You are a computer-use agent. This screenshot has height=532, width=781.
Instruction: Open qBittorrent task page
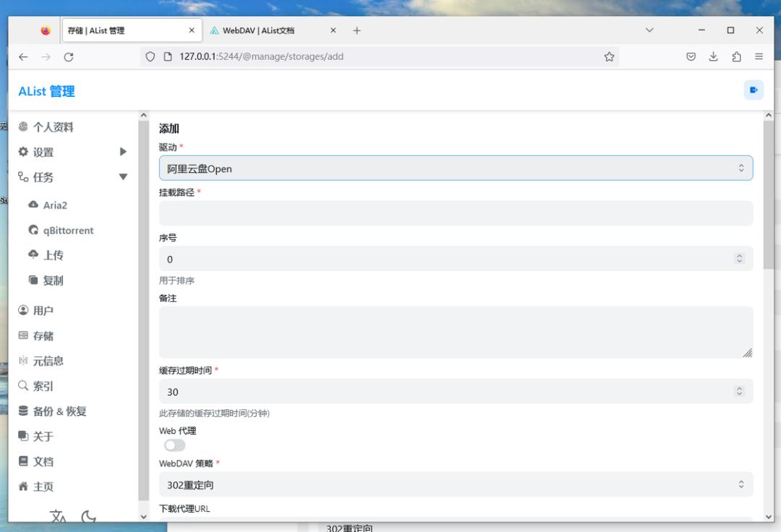(61, 231)
